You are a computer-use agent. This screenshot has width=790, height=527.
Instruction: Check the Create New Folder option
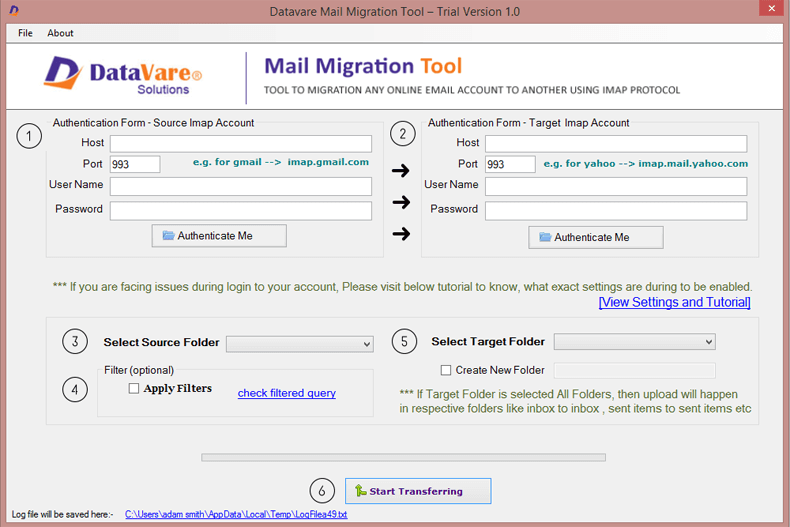tap(446, 370)
